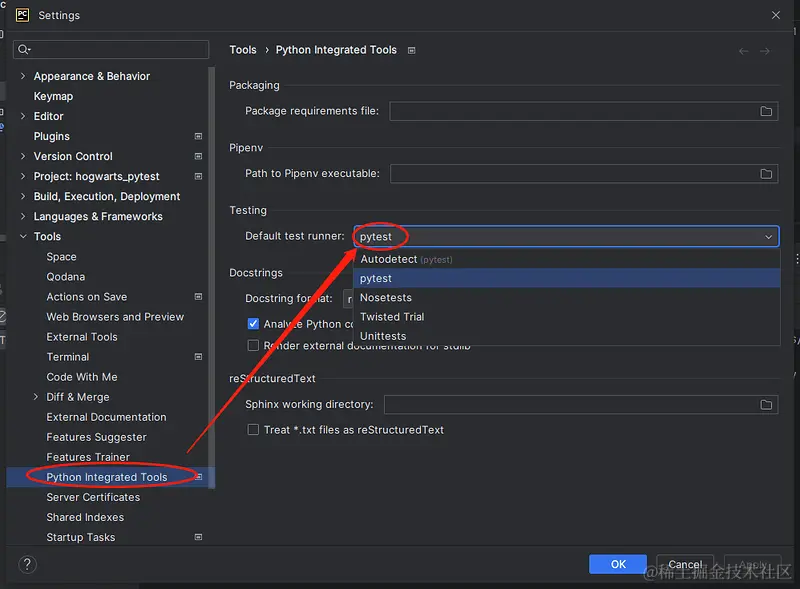800x589 pixels.
Task: Click the project icon beside Startup Tasks
Action: [x=198, y=537]
